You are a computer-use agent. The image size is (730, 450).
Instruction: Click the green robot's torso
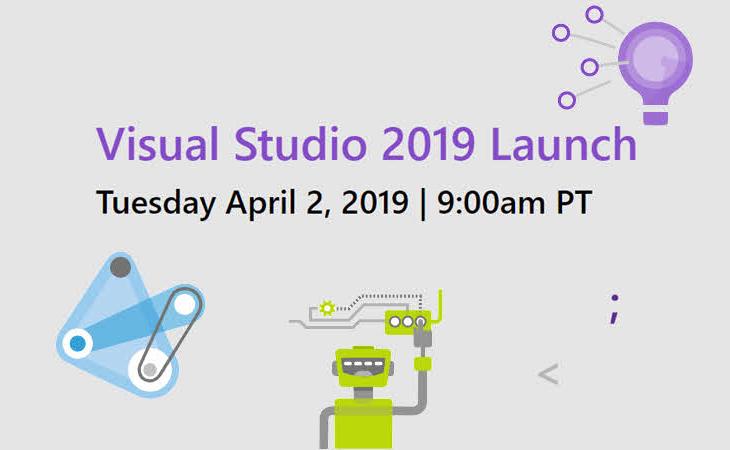point(361,424)
